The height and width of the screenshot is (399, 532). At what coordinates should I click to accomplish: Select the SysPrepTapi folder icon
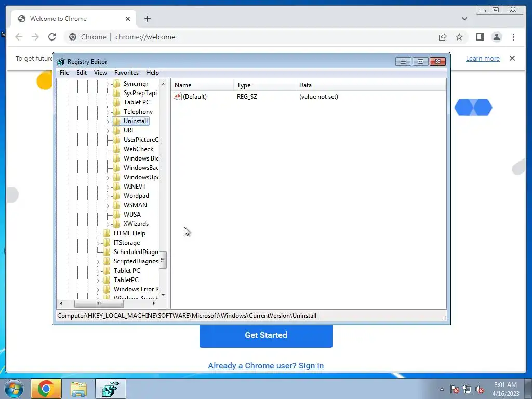pyautogui.click(x=117, y=93)
